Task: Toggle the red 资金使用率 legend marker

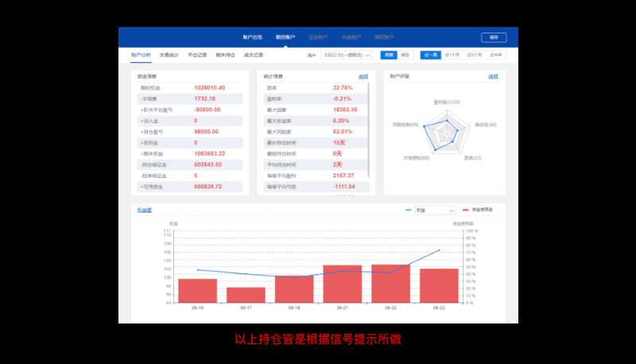Action: coord(466,210)
